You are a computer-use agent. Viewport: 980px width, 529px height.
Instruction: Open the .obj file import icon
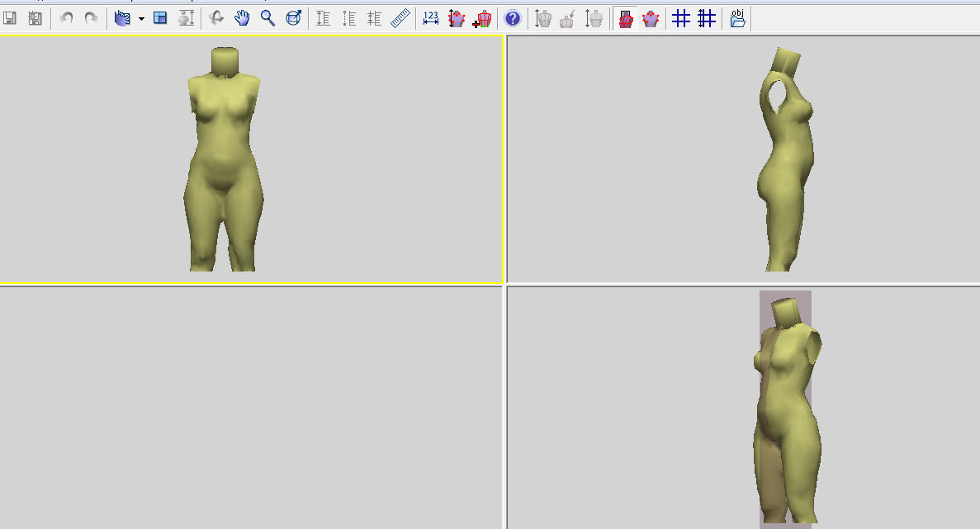(x=737, y=18)
